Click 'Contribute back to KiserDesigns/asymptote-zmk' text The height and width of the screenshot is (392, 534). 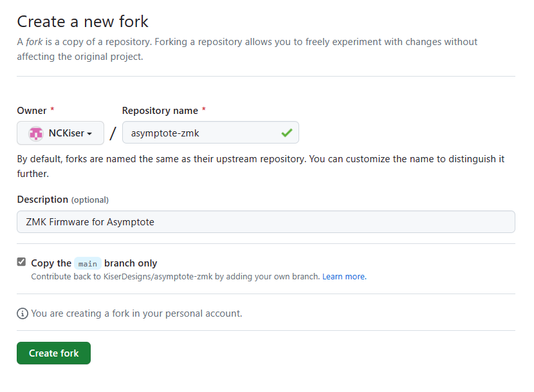(x=176, y=276)
